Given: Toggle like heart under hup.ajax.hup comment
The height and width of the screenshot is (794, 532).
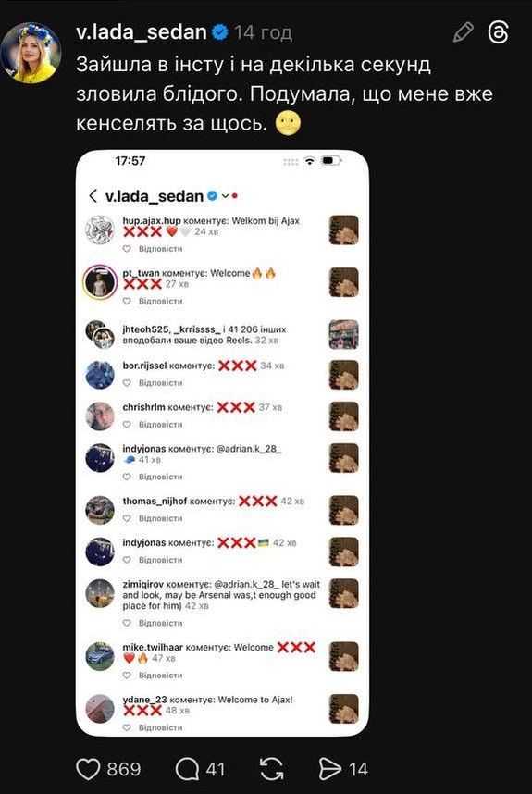Looking at the screenshot, I should 127,249.
